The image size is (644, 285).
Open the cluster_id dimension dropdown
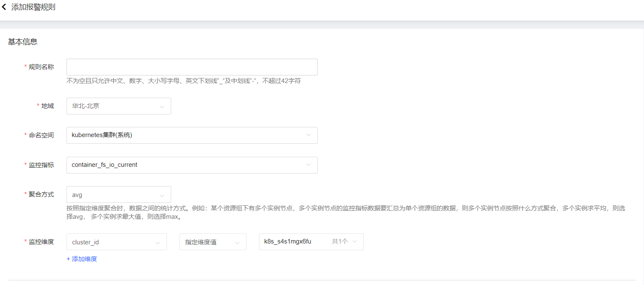click(117, 242)
